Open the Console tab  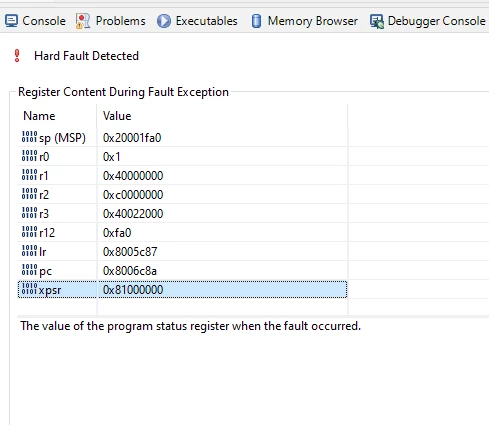35,21
